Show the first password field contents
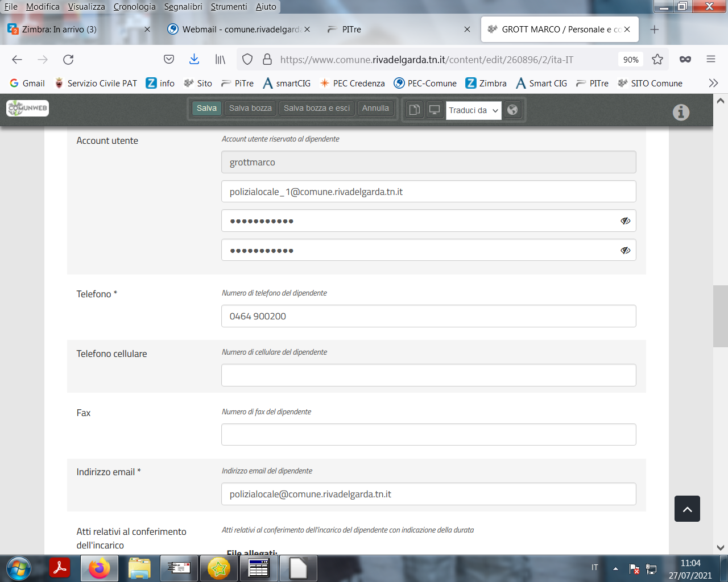This screenshot has height=582, width=728. [625, 221]
